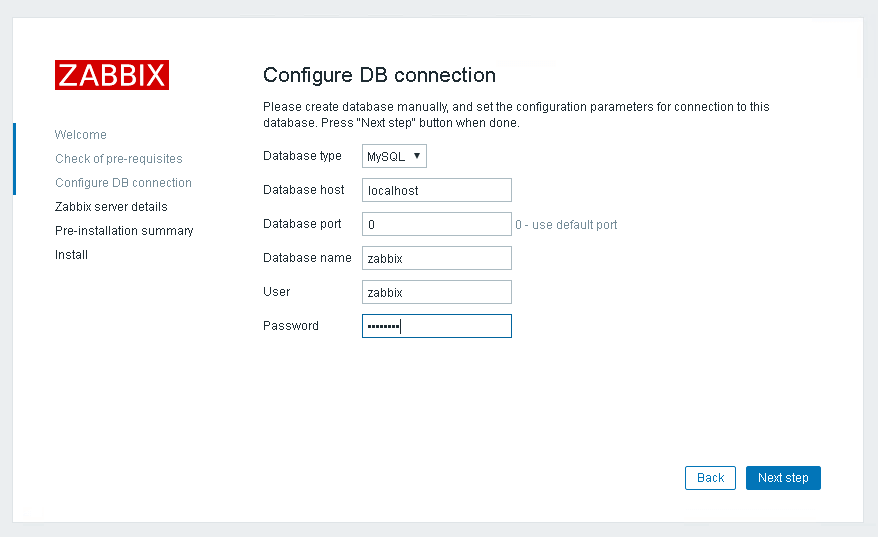The image size is (878, 537).
Task: Click the Database host label text
Action: click(x=304, y=190)
